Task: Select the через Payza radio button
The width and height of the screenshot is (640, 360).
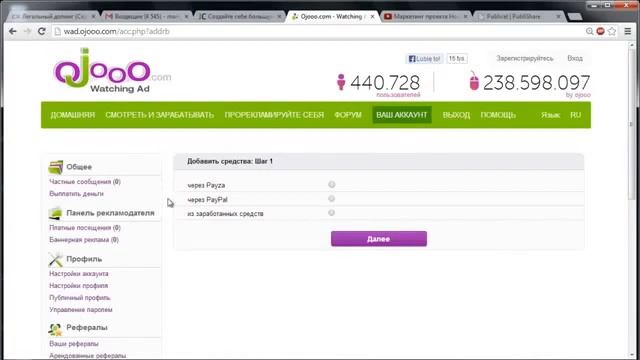Action: point(331,184)
